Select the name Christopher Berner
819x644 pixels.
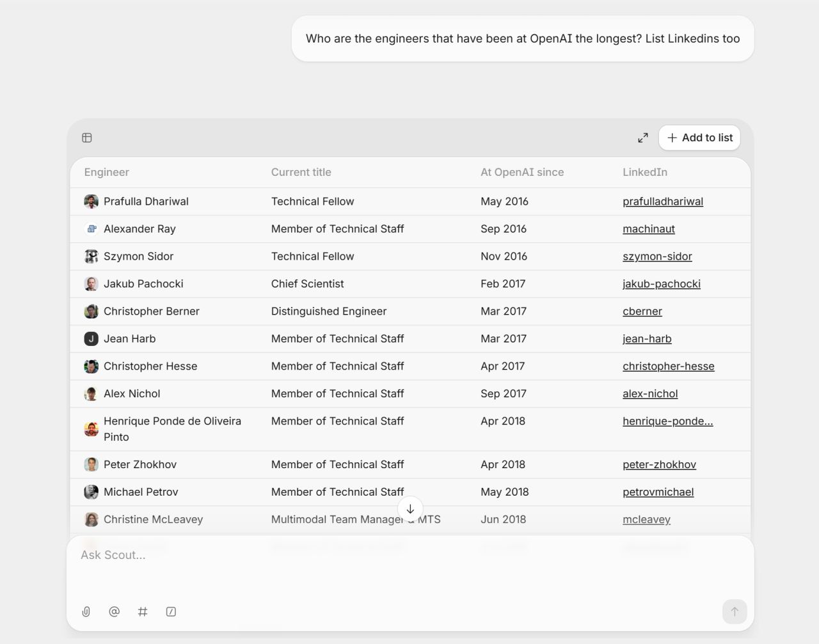(x=152, y=311)
